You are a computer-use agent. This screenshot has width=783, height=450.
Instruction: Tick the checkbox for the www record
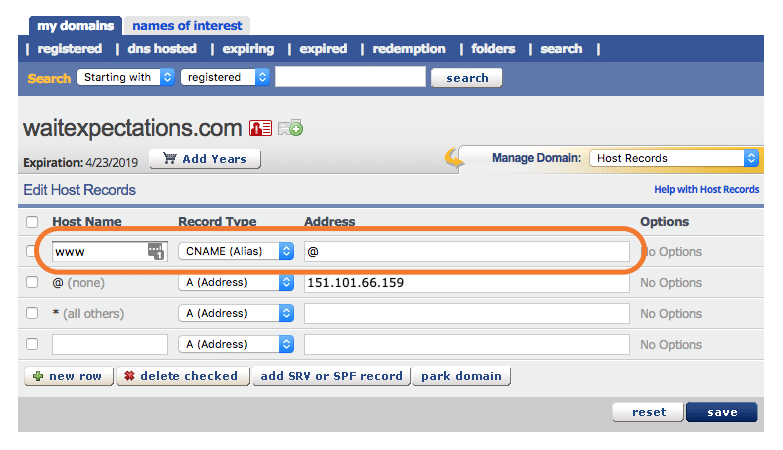click(32, 252)
